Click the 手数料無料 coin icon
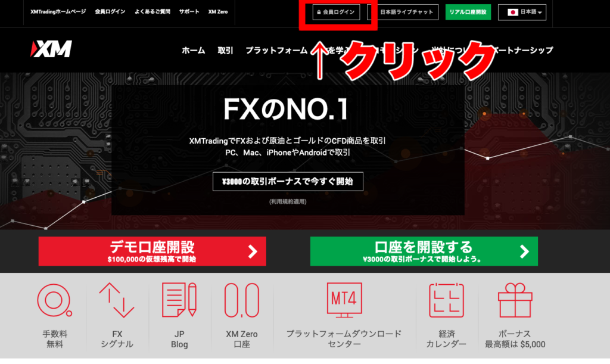The height and width of the screenshot is (364, 610). (x=54, y=300)
